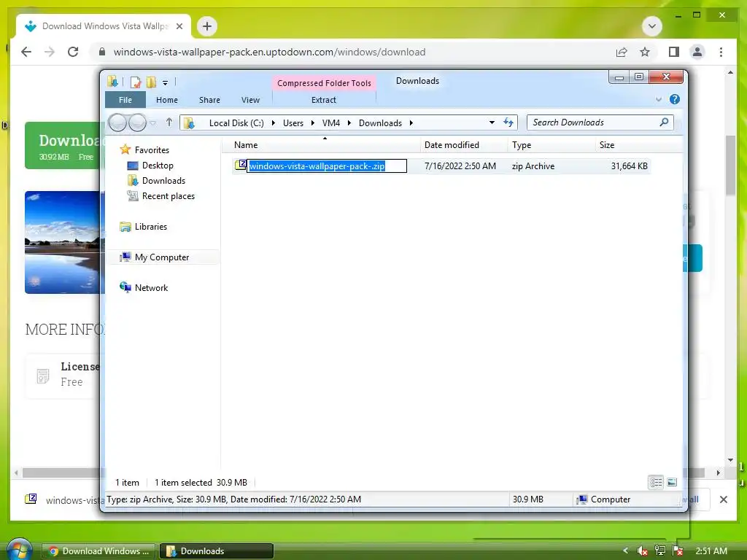Open the Customize Quick Access Toolbar arrow
Viewport: 747px width, 560px height.
coord(165,82)
